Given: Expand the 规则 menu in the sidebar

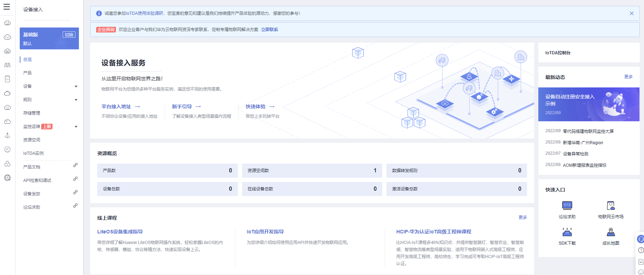Looking at the screenshot, I should tap(76, 100).
